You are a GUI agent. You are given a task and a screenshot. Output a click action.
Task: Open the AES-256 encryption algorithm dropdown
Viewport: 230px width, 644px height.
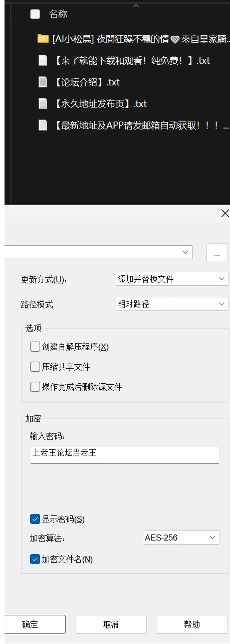coord(181,538)
